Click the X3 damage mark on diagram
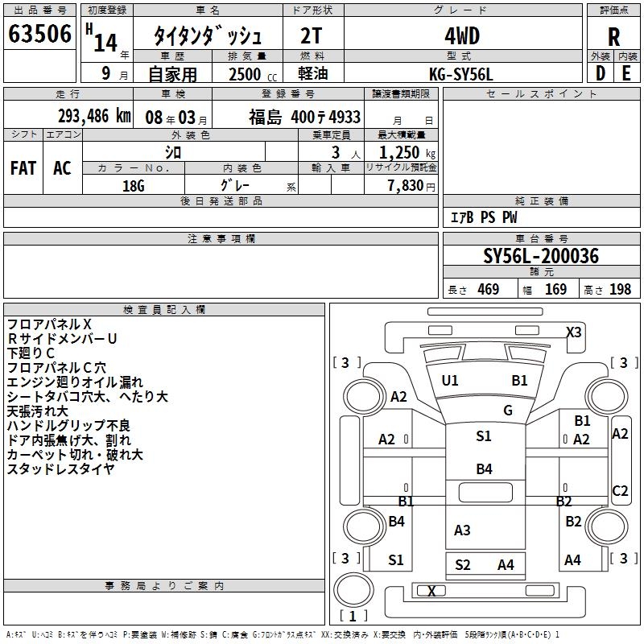The image size is (644, 644). point(573,332)
